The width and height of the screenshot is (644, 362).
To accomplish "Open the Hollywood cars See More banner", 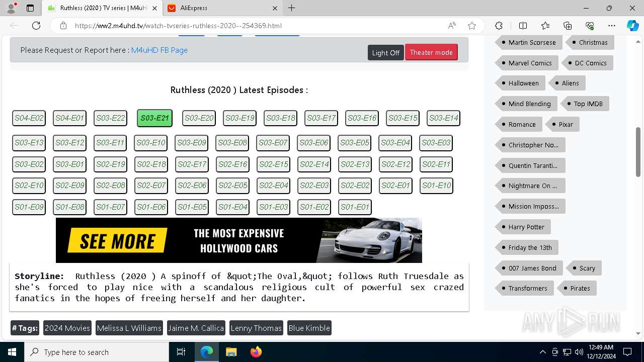I will click(239, 240).
